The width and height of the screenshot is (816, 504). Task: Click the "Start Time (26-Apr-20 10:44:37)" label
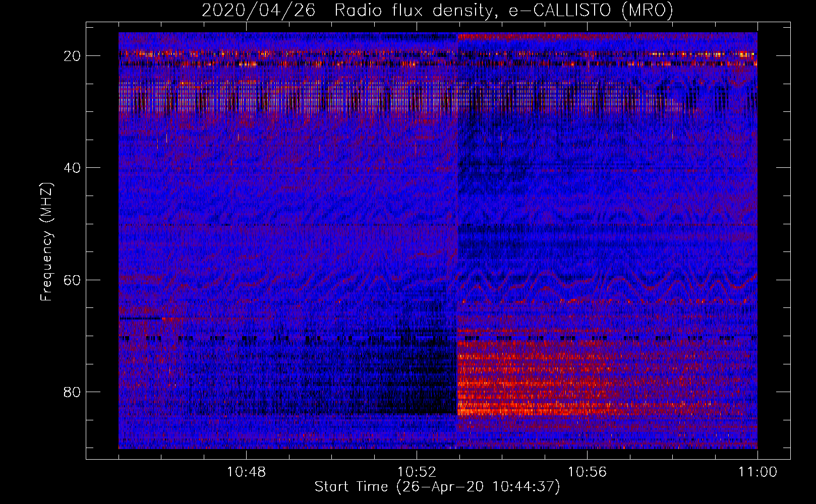pos(437,487)
